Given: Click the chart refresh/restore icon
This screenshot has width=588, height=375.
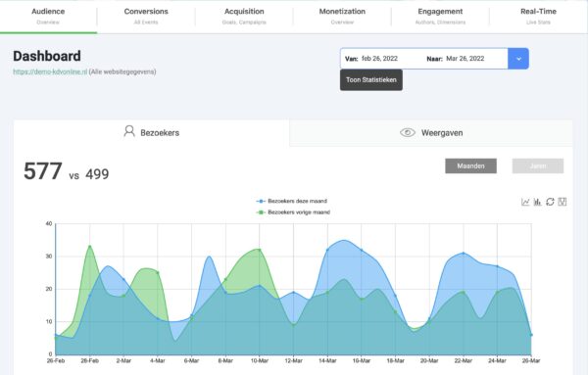Looking at the screenshot, I should (x=550, y=202).
